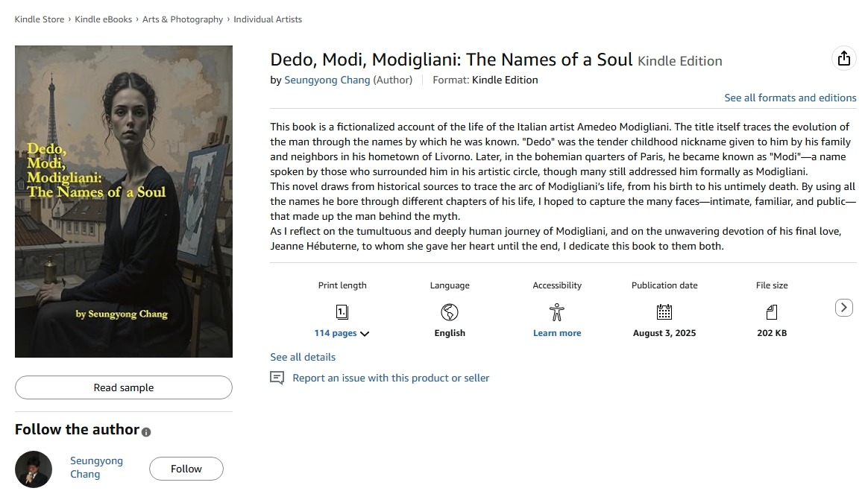The image size is (868, 494).
Task: Expand the 114 pages dropdown
Action: click(342, 333)
